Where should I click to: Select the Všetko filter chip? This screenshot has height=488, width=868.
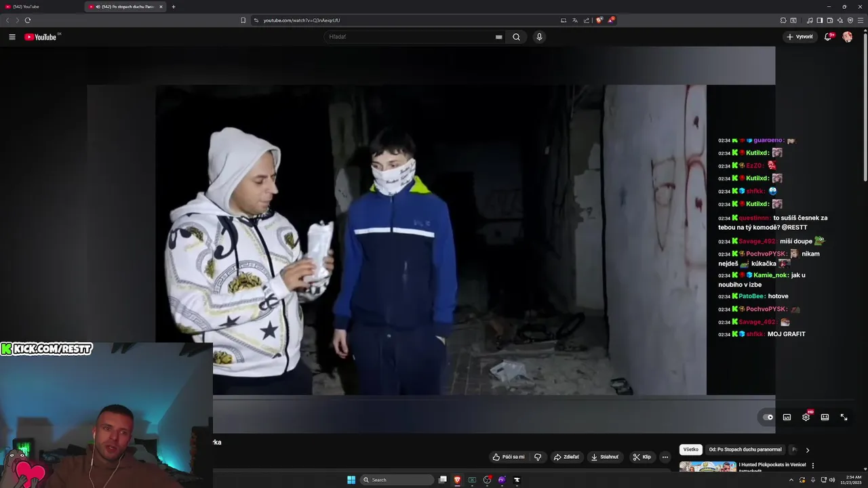(x=690, y=449)
